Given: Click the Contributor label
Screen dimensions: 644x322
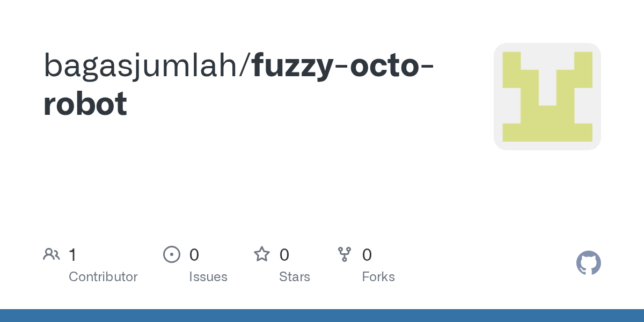Looking at the screenshot, I should [x=103, y=277].
